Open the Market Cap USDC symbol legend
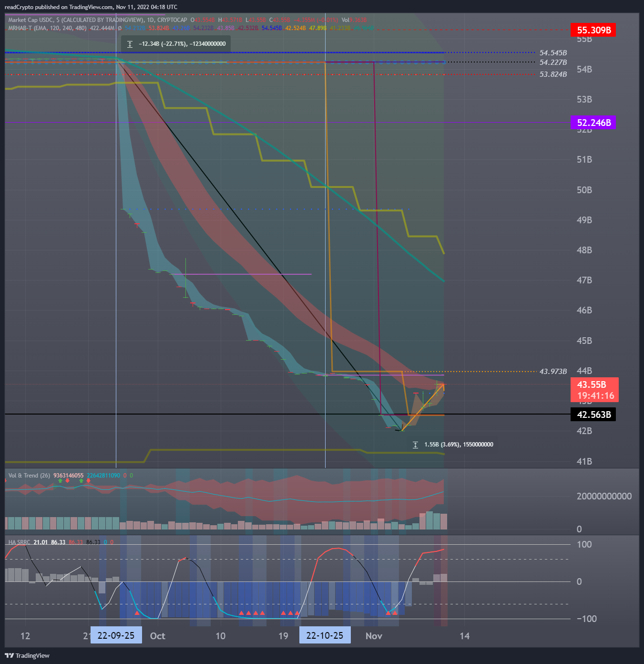 98,20
